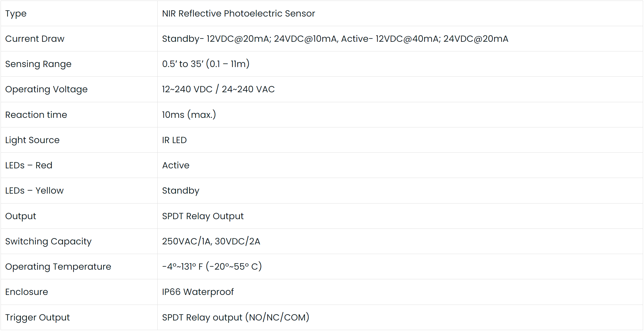Click the 'Light Source' label
The image size is (644, 331).
click(32, 140)
